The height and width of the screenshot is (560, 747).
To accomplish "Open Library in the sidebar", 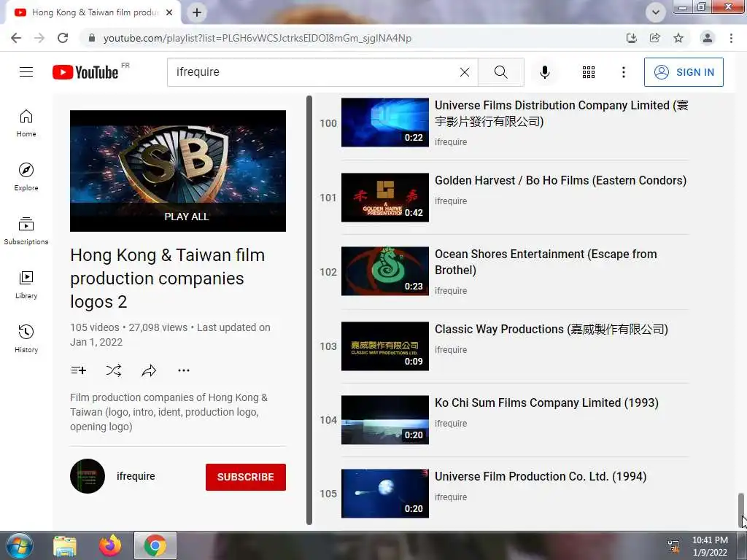I will pos(26,285).
